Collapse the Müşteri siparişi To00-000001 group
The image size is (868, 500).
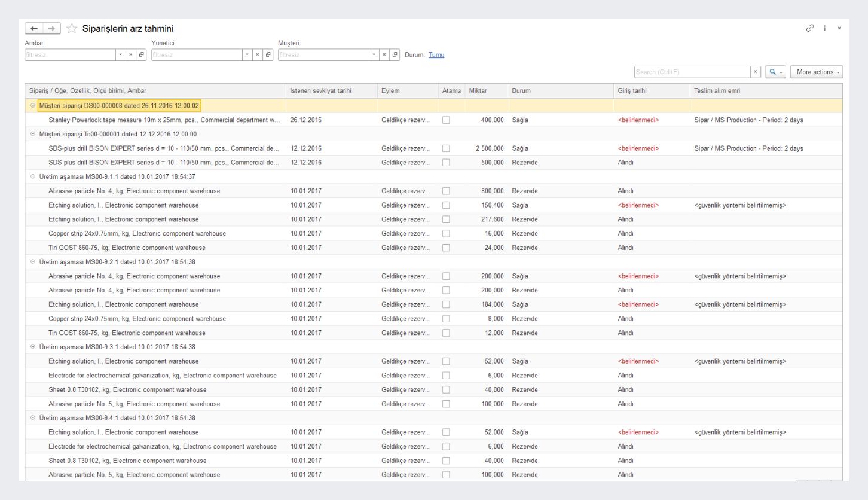coord(33,134)
